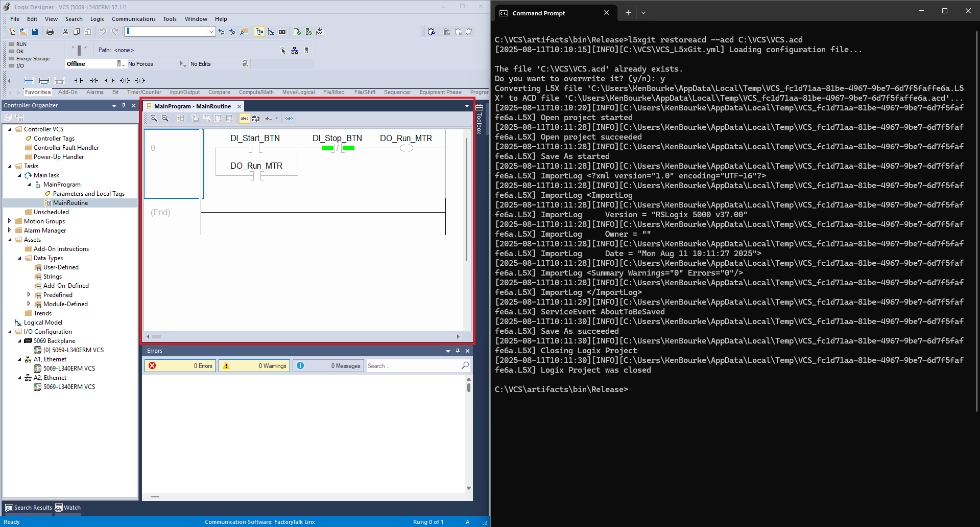Insert an Examine Off (XIO) contact
The width and height of the screenshot is (980, 527).
94,80
